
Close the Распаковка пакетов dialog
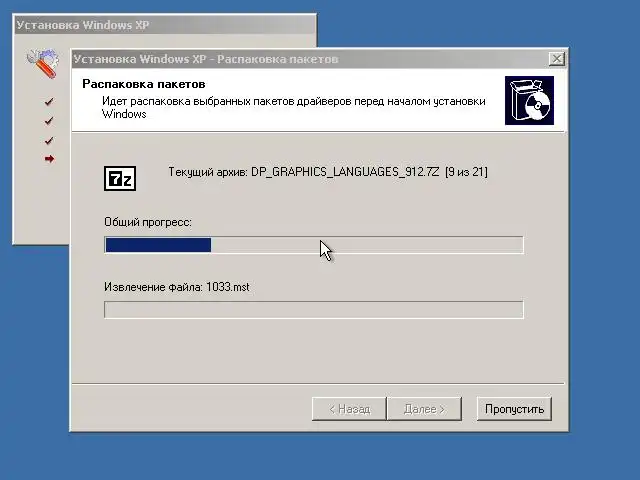coord(557,59)
